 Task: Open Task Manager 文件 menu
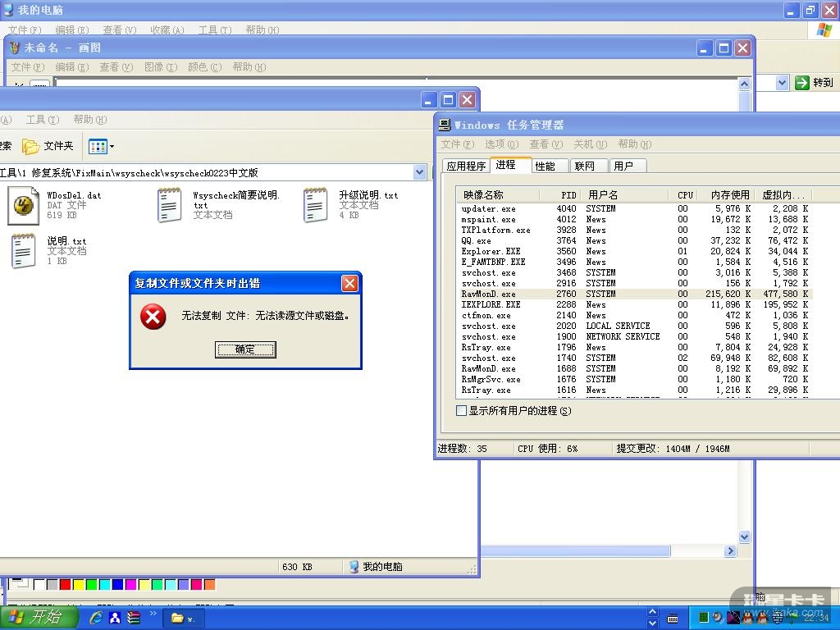[x=458, y=144]
